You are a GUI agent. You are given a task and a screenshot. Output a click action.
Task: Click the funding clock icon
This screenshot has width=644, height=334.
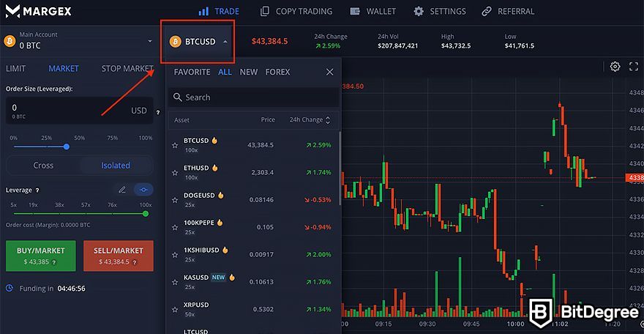10,288
